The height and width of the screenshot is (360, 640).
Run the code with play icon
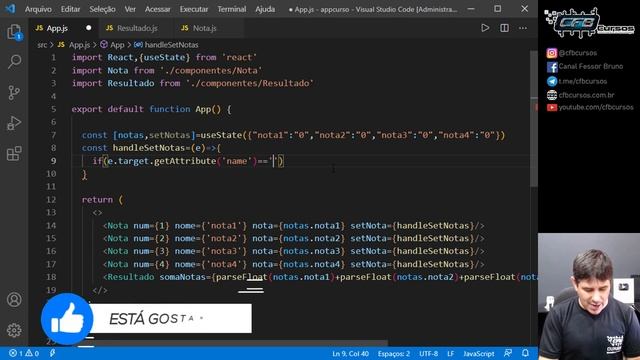pos(485,28)
